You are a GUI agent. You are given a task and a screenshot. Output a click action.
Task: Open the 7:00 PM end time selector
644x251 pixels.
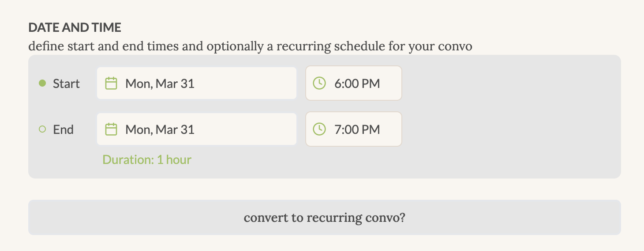354,129
